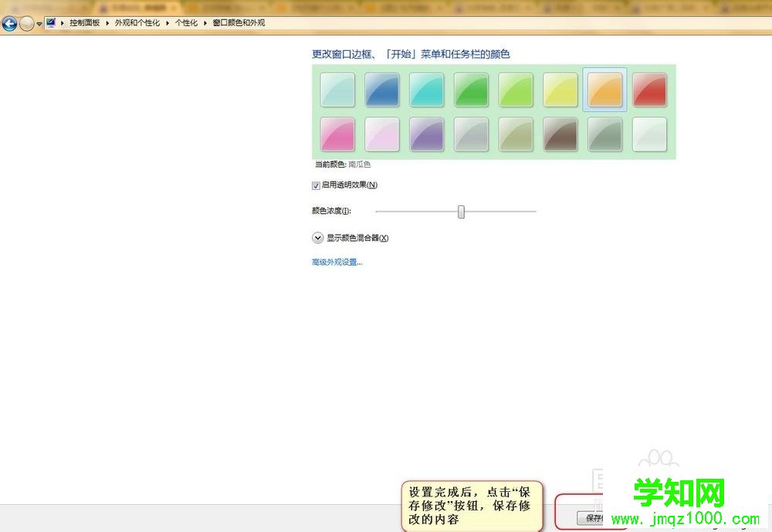772x532 pixels.
Task: Open the breadcrumb arrow after 外观和个性化
Action: [x=168, y=22]
